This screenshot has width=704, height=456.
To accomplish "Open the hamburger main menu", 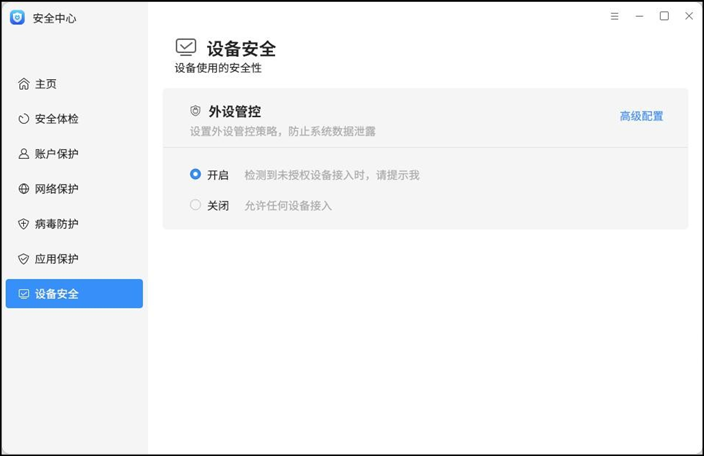I will pos(615,16).
